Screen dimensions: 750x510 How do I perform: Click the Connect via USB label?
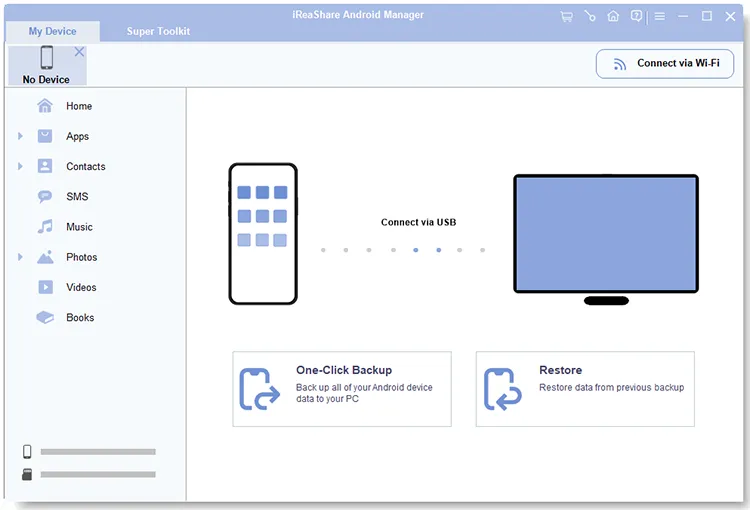coord(419,222)
